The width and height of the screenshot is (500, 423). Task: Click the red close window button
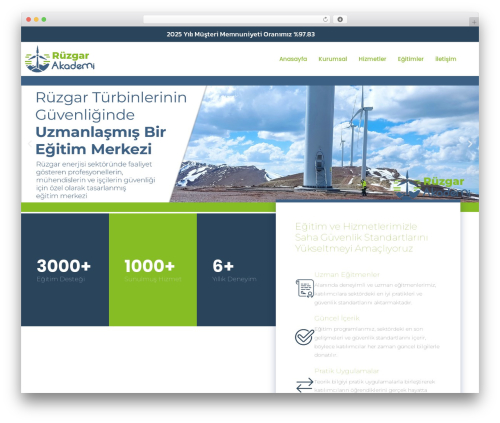29,20
